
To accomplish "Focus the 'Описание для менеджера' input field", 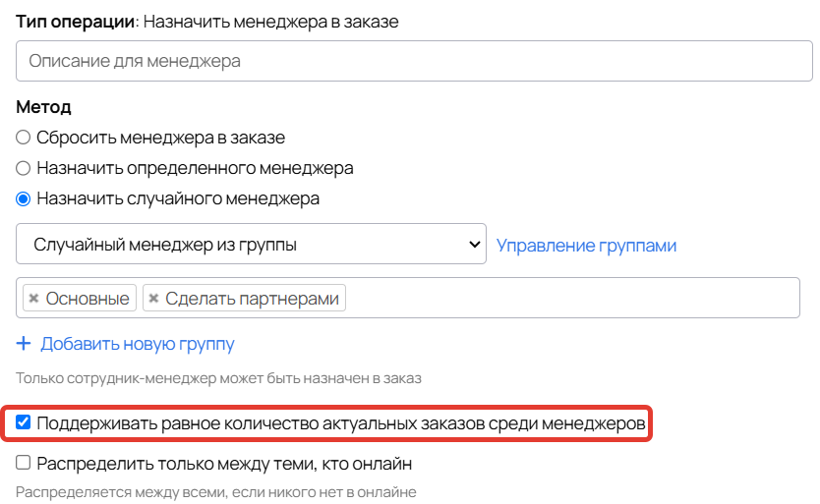I will pos(414,61).
